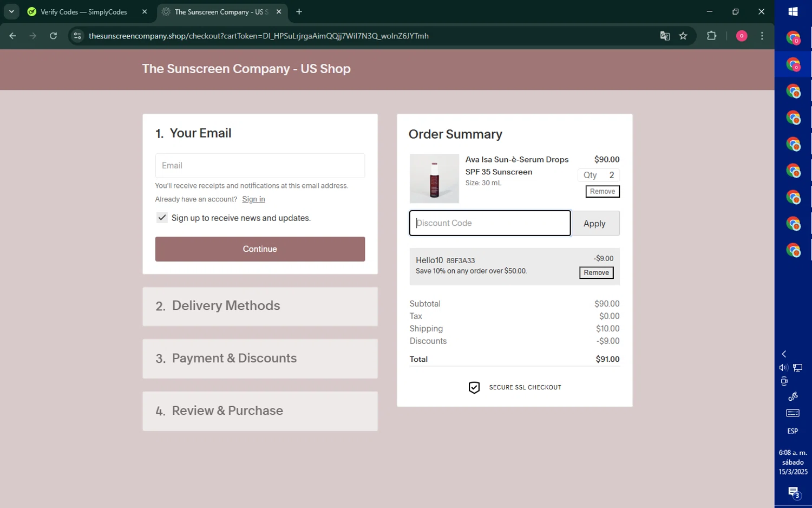Reload the checkout page
The image size is (812, 508).
point(53,36)
